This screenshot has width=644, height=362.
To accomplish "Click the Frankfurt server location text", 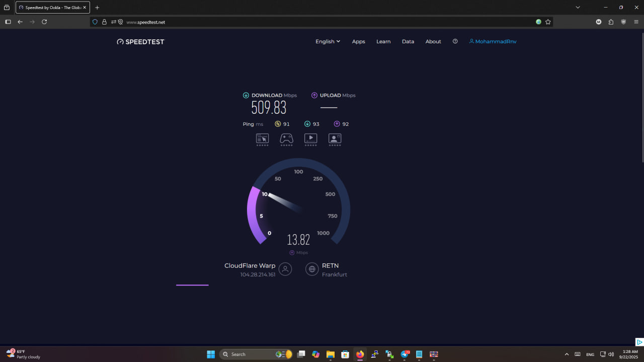I will pyautogui.click(x=335, y=275).
